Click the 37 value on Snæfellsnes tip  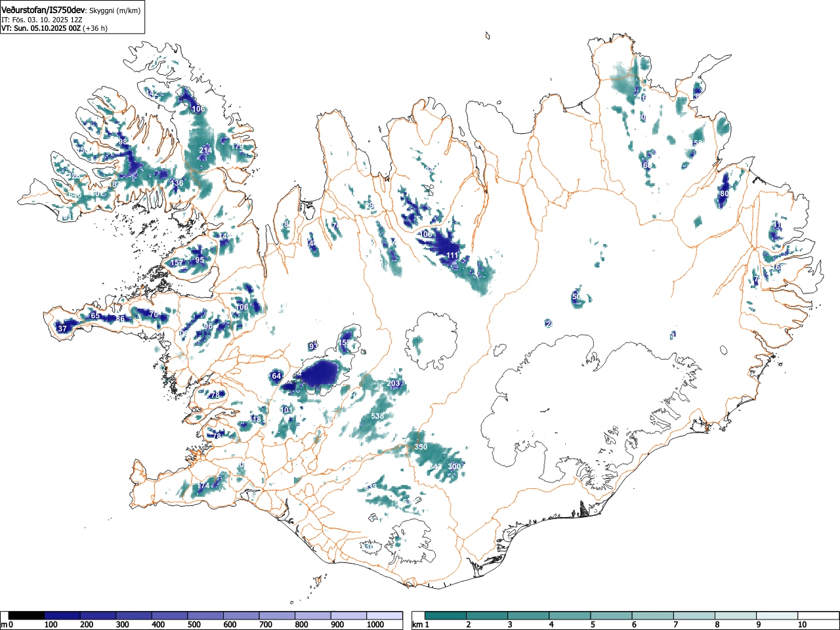click(x=62, y=329)
